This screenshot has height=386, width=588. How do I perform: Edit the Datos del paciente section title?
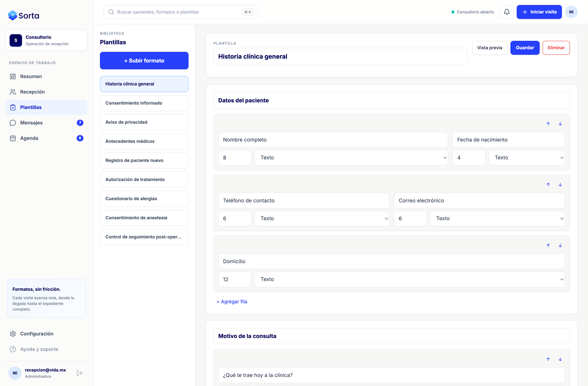click(x=392, y=101)
